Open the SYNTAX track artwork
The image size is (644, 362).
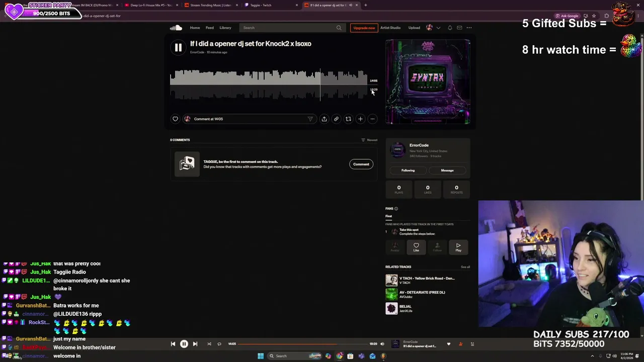428,81
